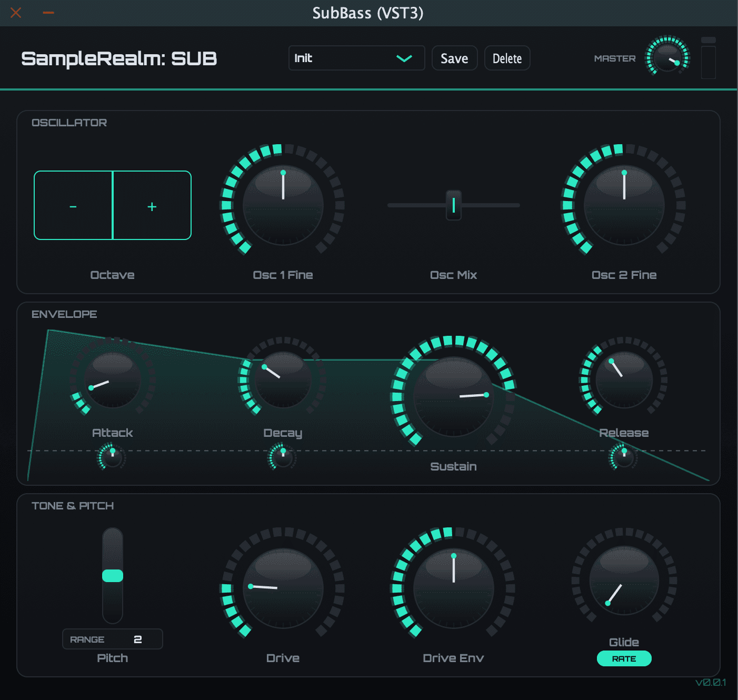
Task: Click the Drive knob
Action: (283, 588)
